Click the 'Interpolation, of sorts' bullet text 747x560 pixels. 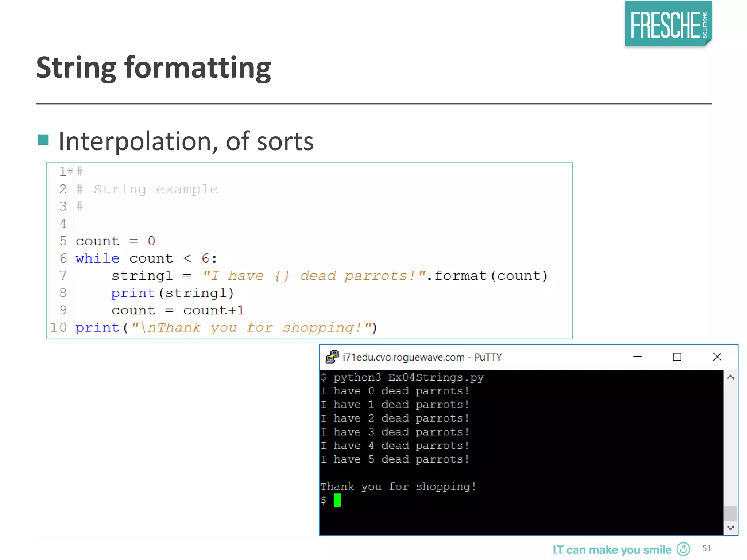[x=186, y=141]
